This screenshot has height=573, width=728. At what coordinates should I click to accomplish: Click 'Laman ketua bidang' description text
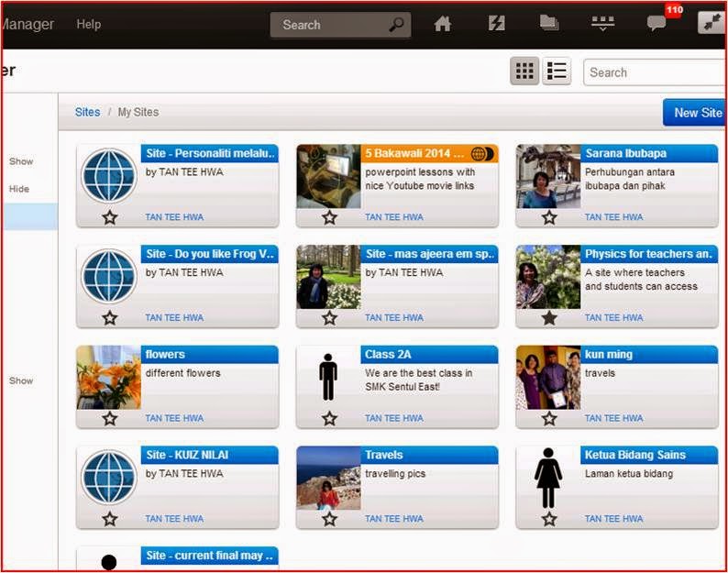point(629,474)
